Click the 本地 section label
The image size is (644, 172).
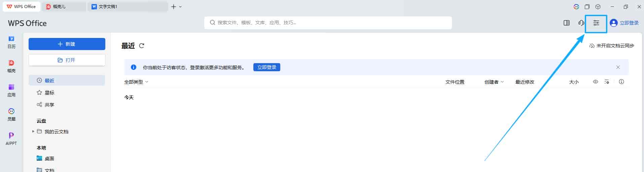41,148
